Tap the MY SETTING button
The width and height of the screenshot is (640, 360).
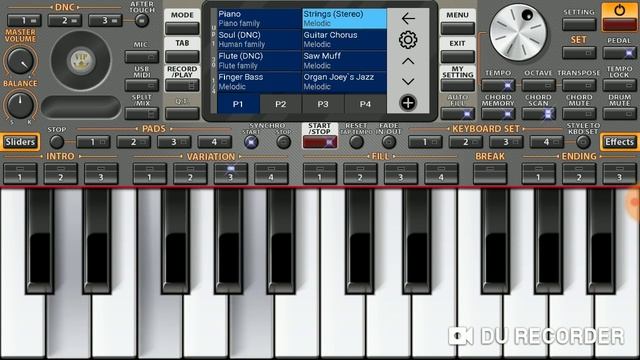(458, 85)
